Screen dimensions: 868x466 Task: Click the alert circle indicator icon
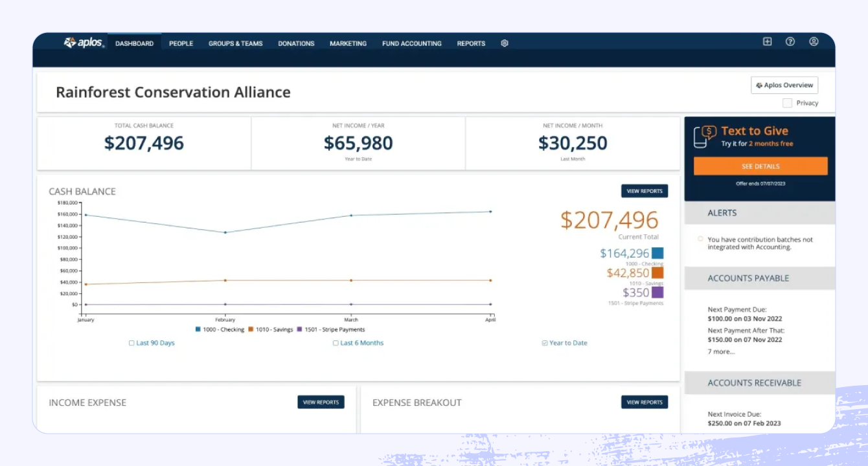[700, 239]
